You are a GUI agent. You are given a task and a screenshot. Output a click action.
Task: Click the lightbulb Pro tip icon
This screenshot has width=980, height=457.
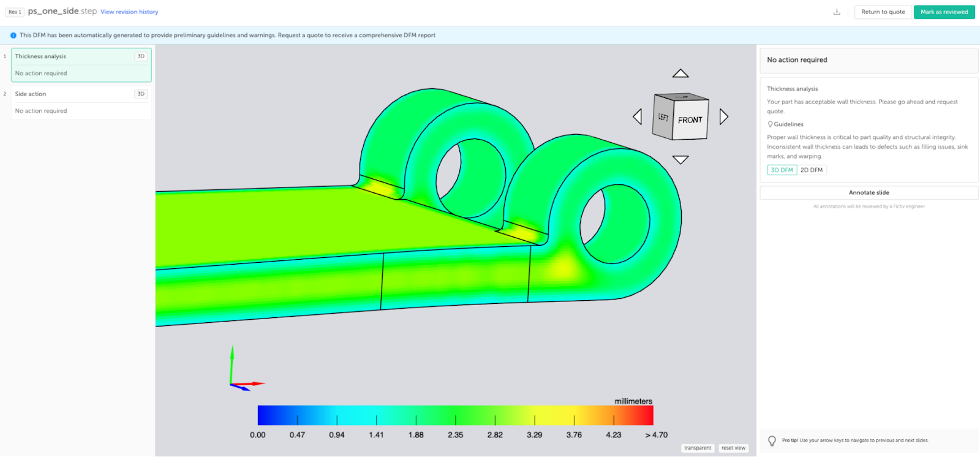[x=772, y=440]
